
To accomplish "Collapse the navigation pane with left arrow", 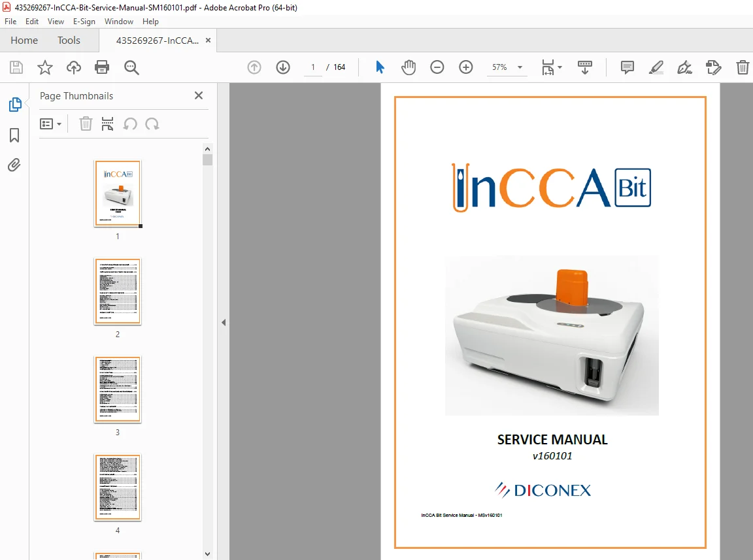I will [224, 322].
